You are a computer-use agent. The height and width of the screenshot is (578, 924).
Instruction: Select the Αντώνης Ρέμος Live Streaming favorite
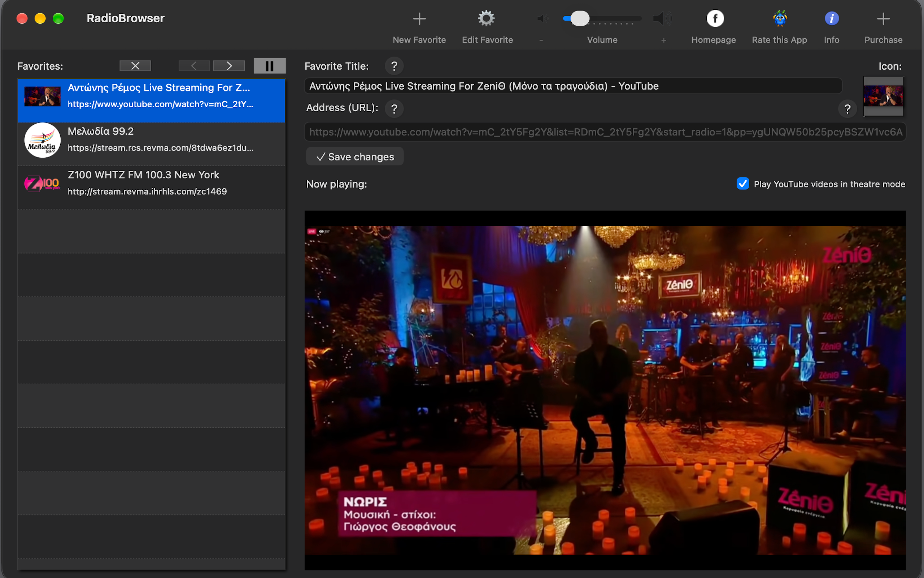click(x=151, y=100)
